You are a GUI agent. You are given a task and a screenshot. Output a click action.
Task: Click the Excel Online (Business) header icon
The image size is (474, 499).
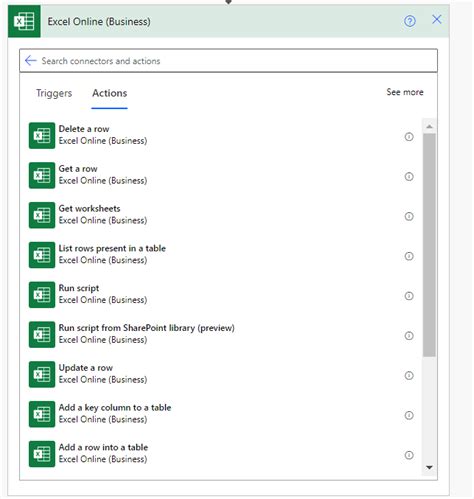24,21
